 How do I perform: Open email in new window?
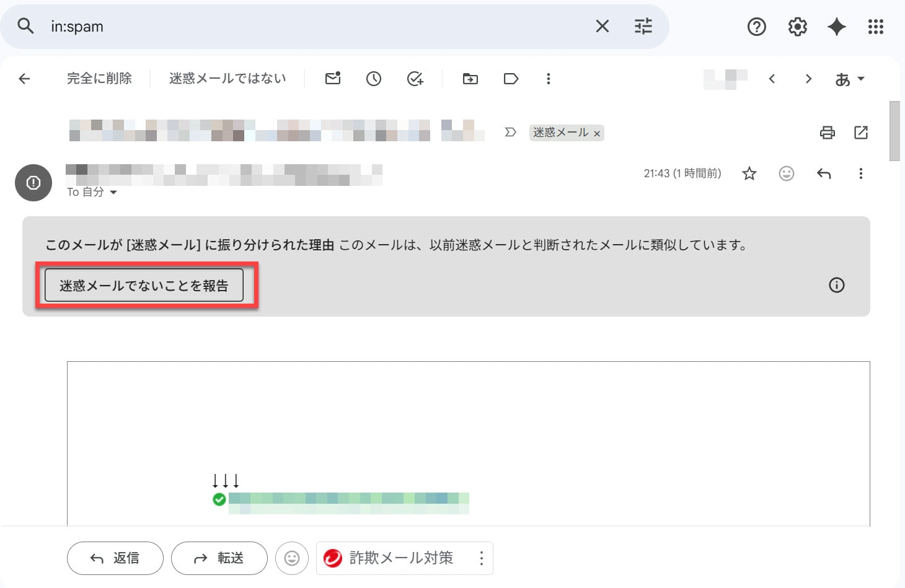[x=861, y=133]
